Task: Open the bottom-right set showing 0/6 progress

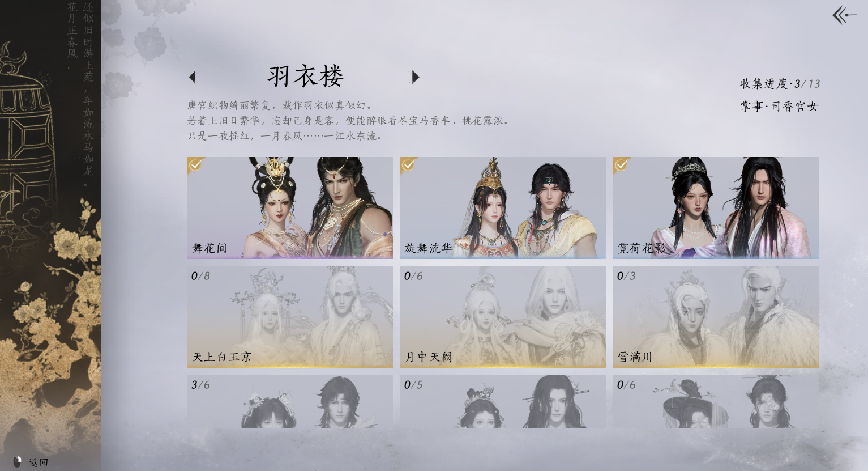Action: point(716,401)
